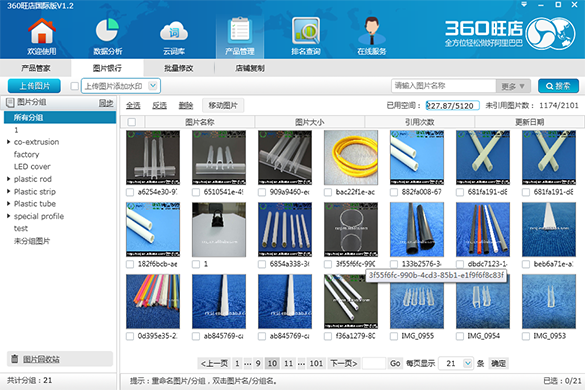Sort by the 更新日期 column header
Screen dimensions: 585x390
click(529, 122)
